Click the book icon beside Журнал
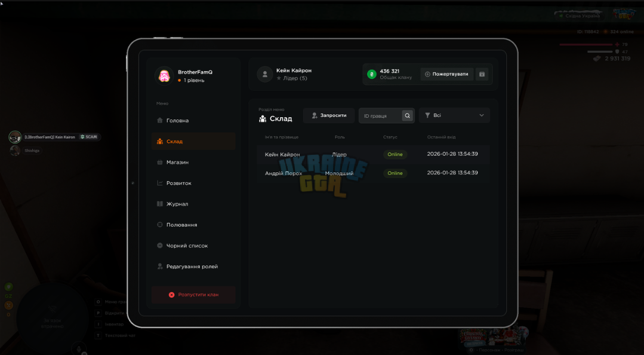 tap(160, 204)
